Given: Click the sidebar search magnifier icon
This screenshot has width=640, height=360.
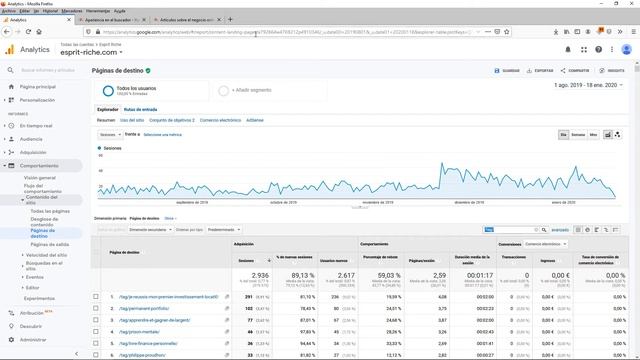Looking at the screenshot, I should pyautogui.click(x=11, y=70).
